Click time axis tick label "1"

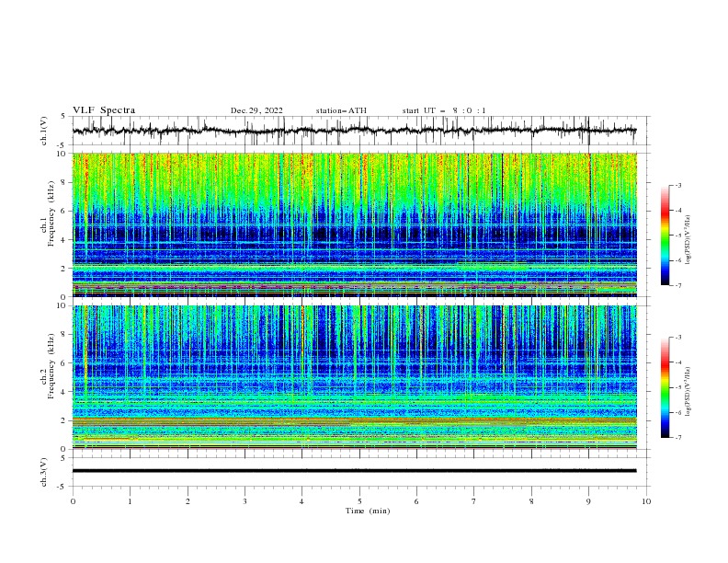tap(130, 501)
